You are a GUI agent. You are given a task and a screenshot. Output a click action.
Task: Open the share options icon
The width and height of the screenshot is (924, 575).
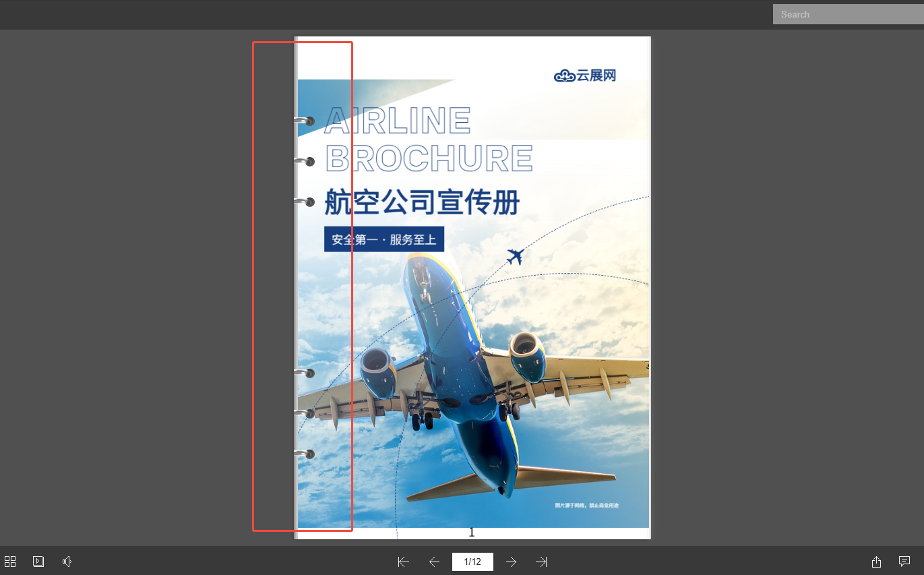click(876, 562)
